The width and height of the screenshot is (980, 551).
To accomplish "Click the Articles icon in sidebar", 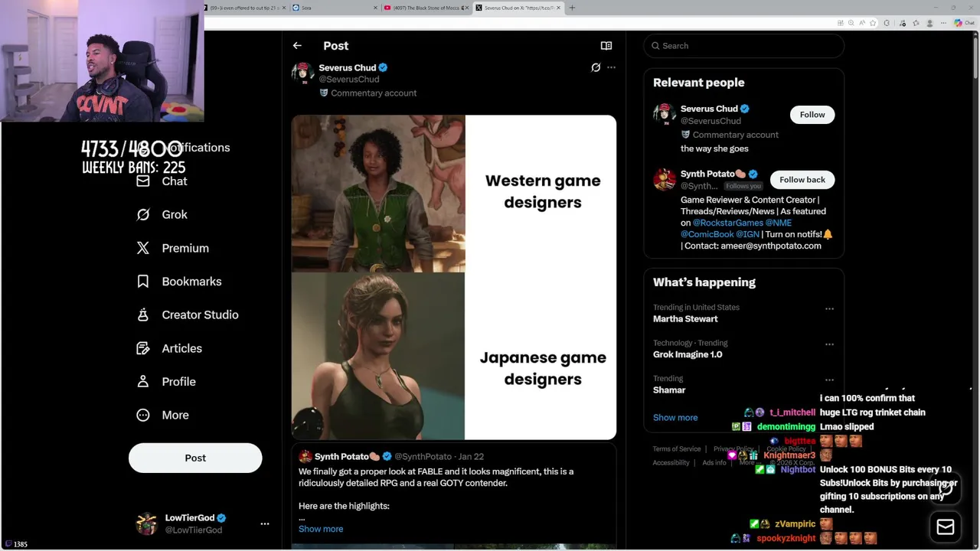I will (x=143, y=348).
